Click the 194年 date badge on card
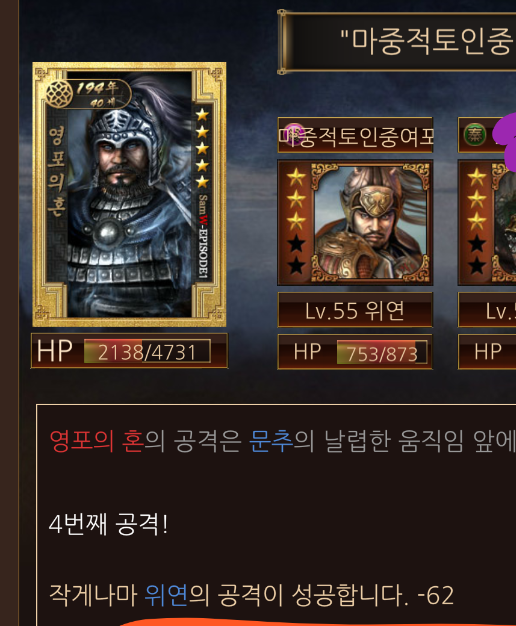 click(96, 88)
